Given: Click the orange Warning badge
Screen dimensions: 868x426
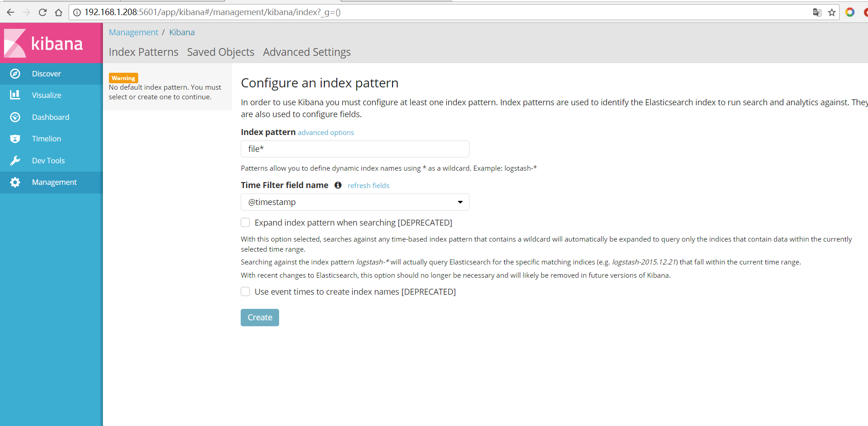Looking at the screenshot, I should [124, 78].
